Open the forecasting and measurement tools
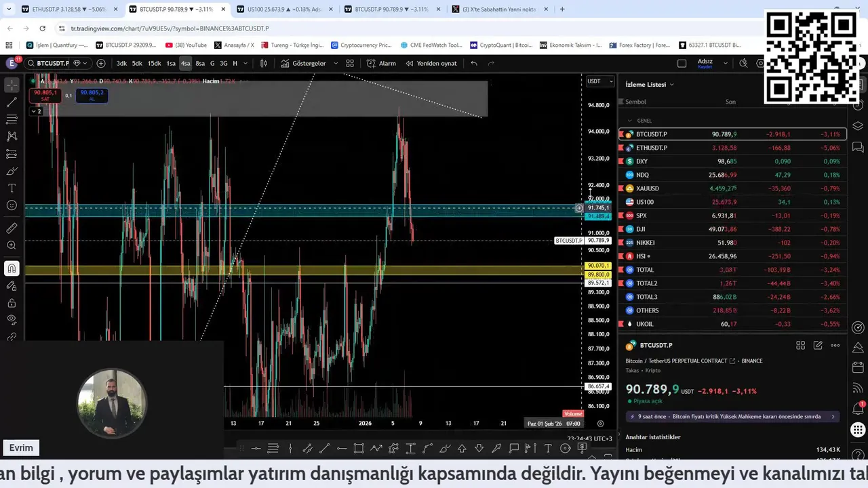The image size is (868, 488). point(12,154)
